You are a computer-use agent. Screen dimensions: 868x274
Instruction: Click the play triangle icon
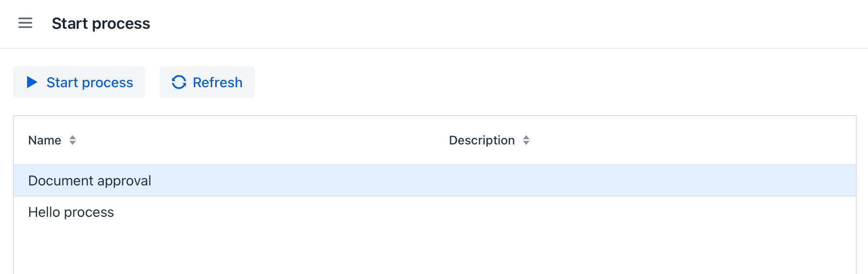point(32,82)
